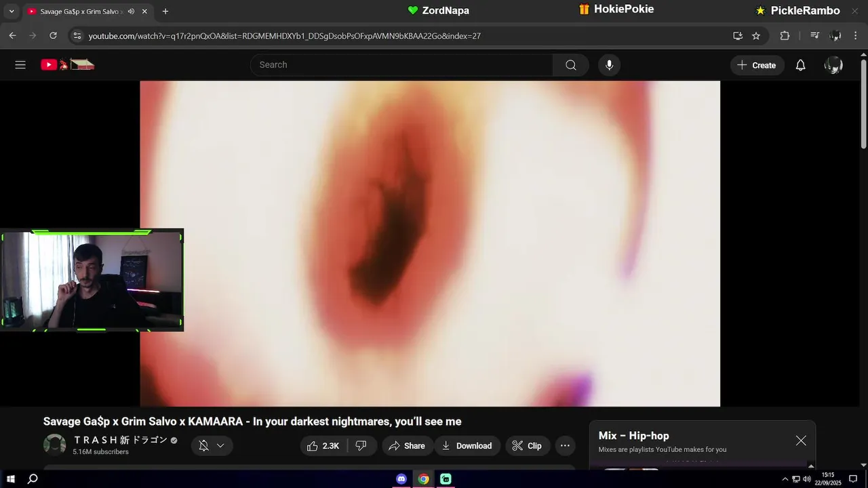Open the Windows Start menu
868x488 pixels.
(x=11, y=479)
